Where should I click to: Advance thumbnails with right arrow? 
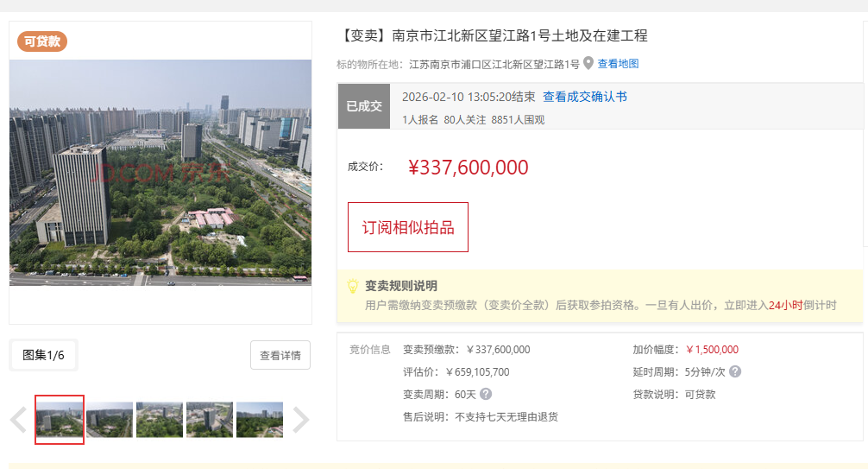300,419
